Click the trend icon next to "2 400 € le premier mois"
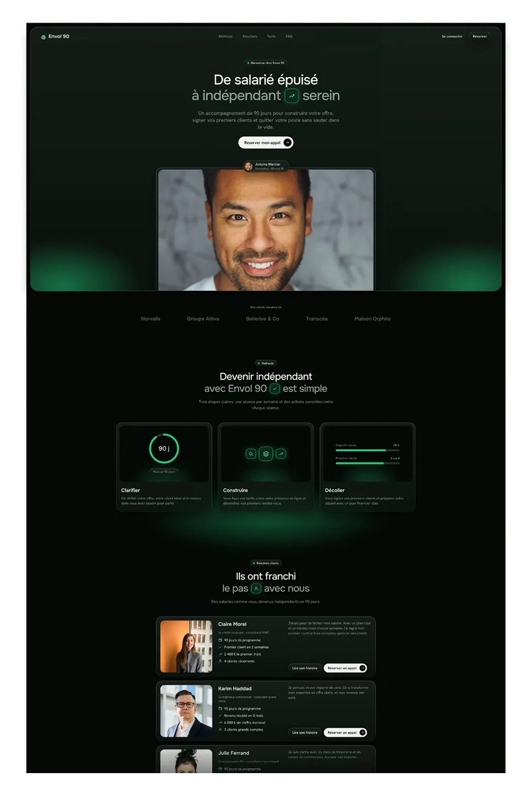The height and width of the screenshot is (794, 532). point(220,655)
